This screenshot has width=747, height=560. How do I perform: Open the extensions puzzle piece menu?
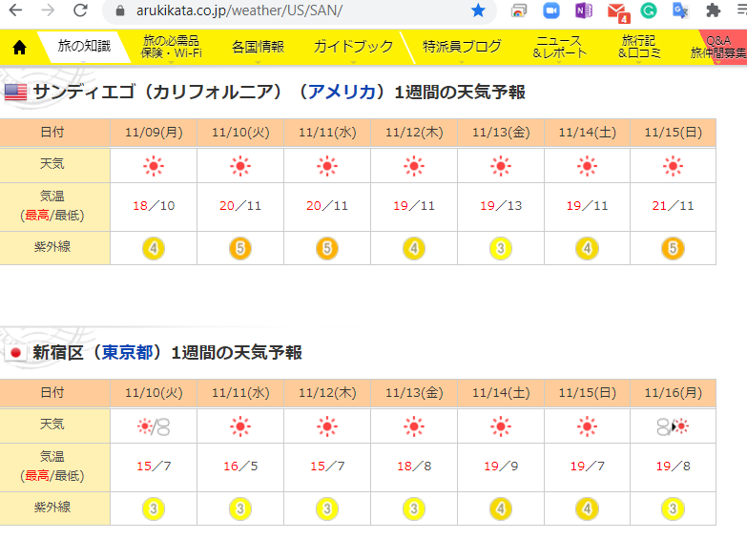tap(714, 10)
